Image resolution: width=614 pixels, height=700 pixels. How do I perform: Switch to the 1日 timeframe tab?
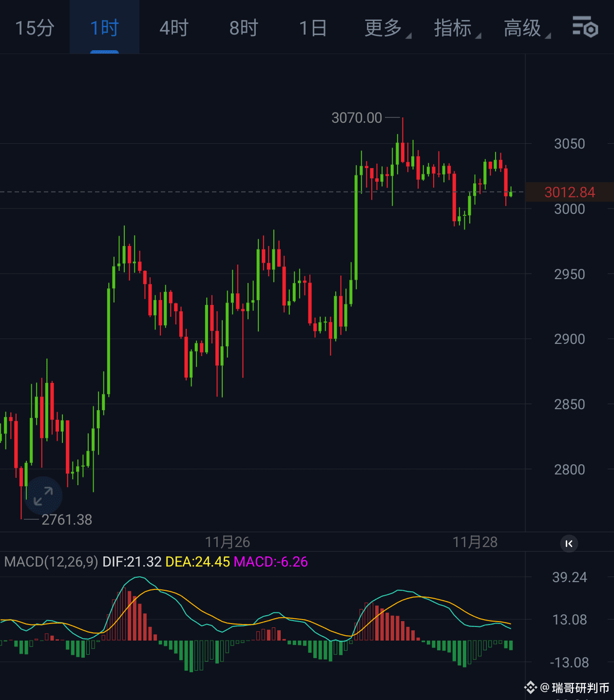click(x=313, y=28)
